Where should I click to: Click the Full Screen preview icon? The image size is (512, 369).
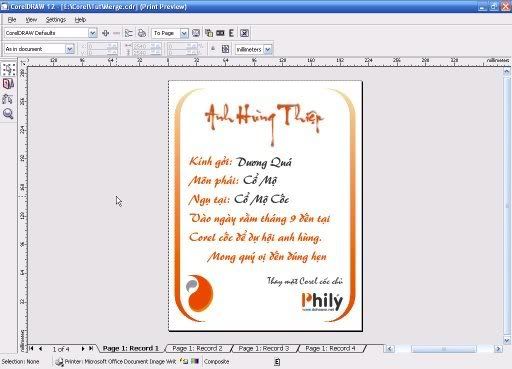[196, 33]
